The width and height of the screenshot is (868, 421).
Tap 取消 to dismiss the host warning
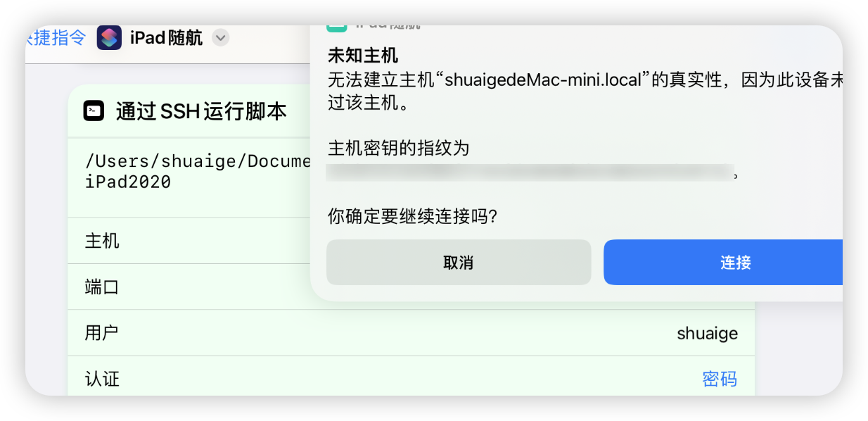click(x=458, y=262)
